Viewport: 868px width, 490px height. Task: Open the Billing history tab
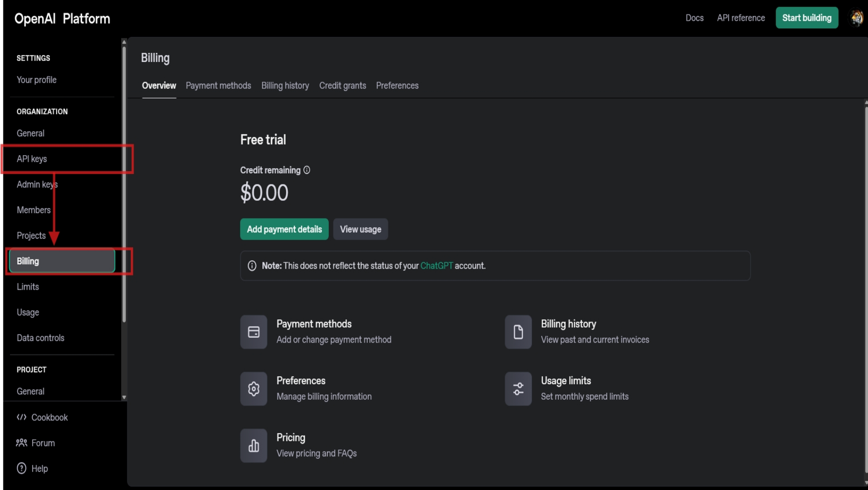pyautogui.click(x=285, y=86)
